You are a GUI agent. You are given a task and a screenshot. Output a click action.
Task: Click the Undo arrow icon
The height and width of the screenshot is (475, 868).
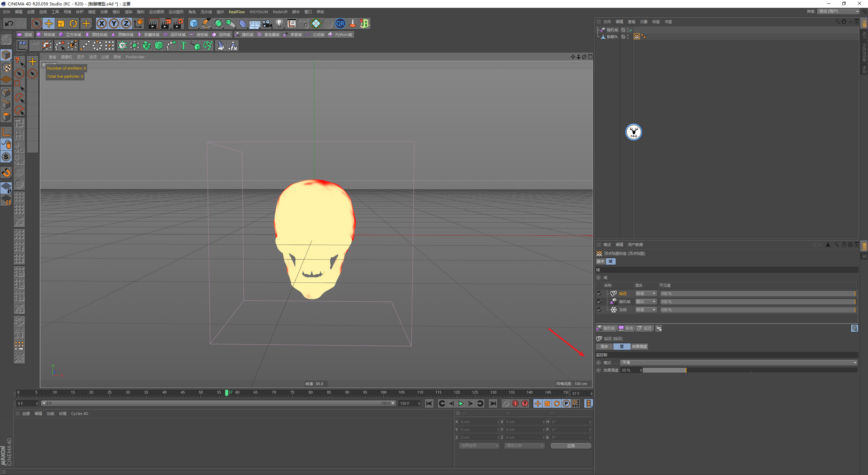pyautogui.click(x=9, y=23)
